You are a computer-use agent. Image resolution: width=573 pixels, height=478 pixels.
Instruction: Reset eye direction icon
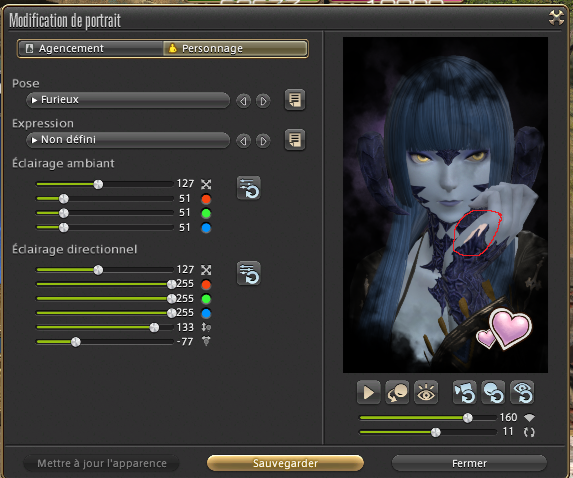(522, 393)
